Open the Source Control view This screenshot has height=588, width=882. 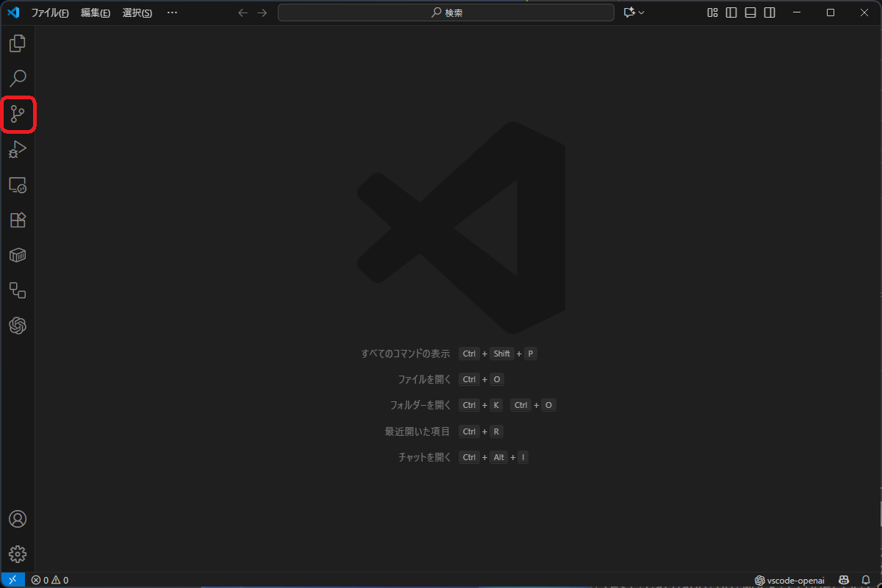(x=18, y=114)
